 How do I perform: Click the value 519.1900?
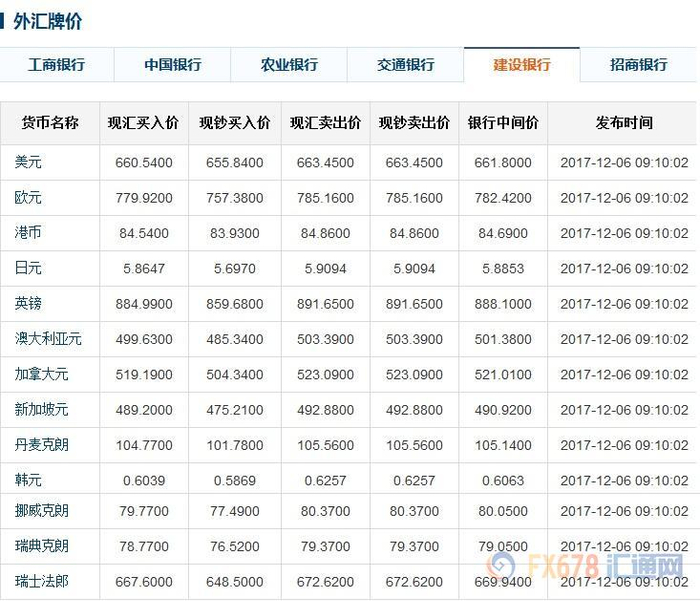[144, 375]
